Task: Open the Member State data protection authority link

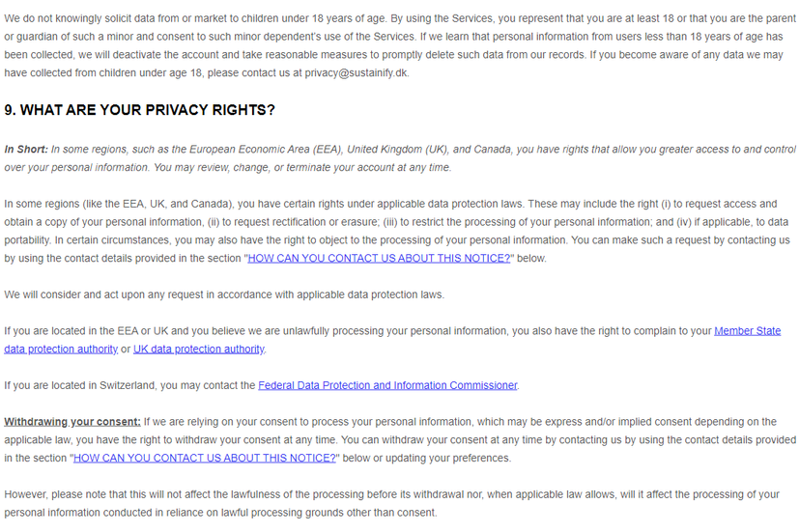Action: pyautogui.click(x=747, y=331)
